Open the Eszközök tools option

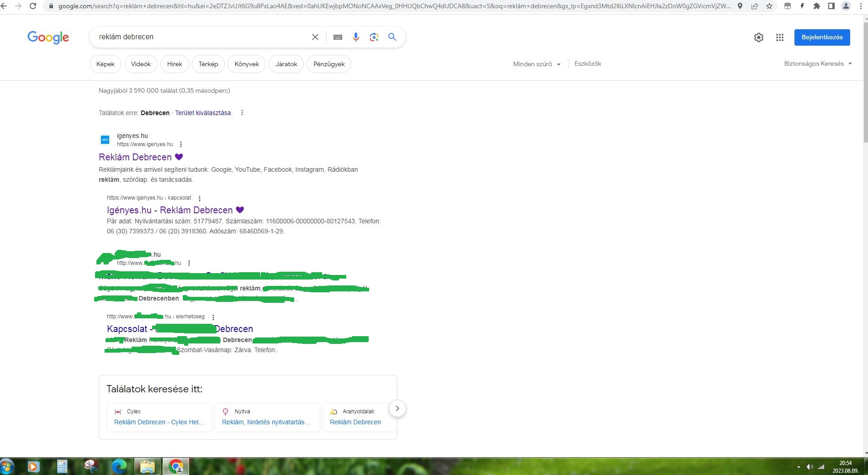click(x=587, y=64)
